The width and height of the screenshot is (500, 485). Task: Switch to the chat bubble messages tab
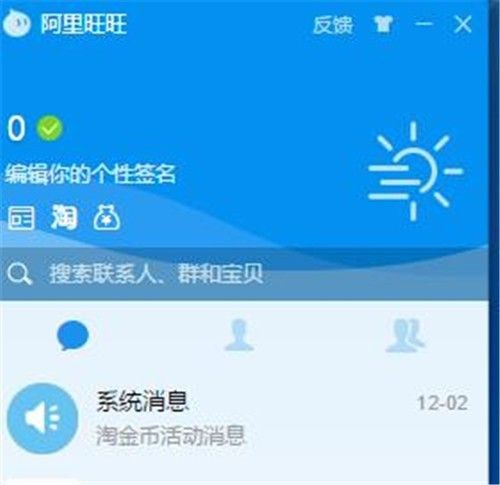73,335
